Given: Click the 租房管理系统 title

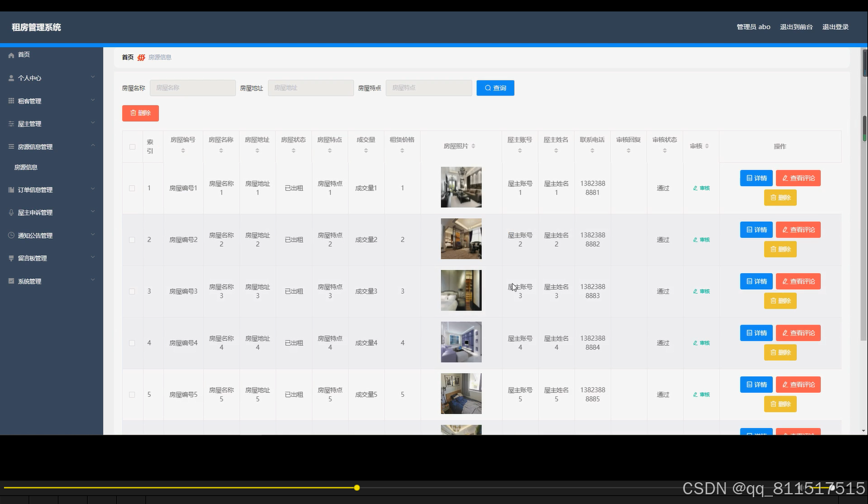Looking at the screenshot, I should 36,27.
